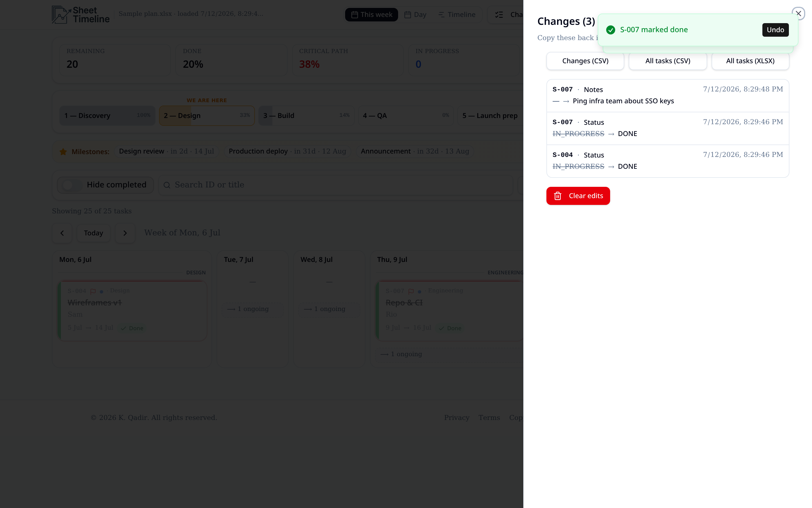Viewport: 812px width, 508px height.
Task: Export All tasks (XLSX)
Action: point(750,61)
